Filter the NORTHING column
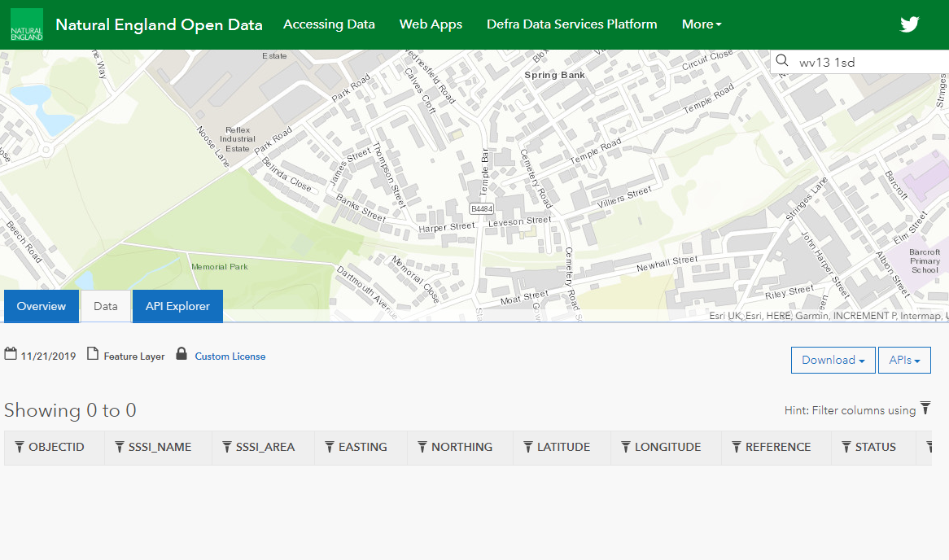 [x=422, y=447]
